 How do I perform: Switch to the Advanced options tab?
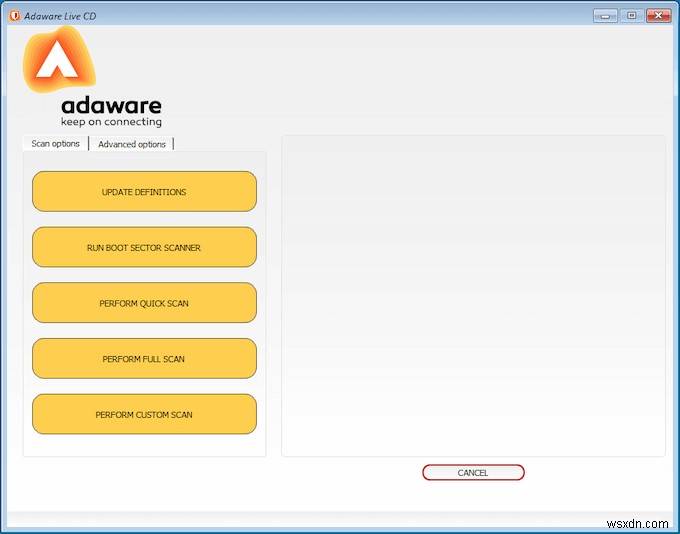click(x=132, y=144)
